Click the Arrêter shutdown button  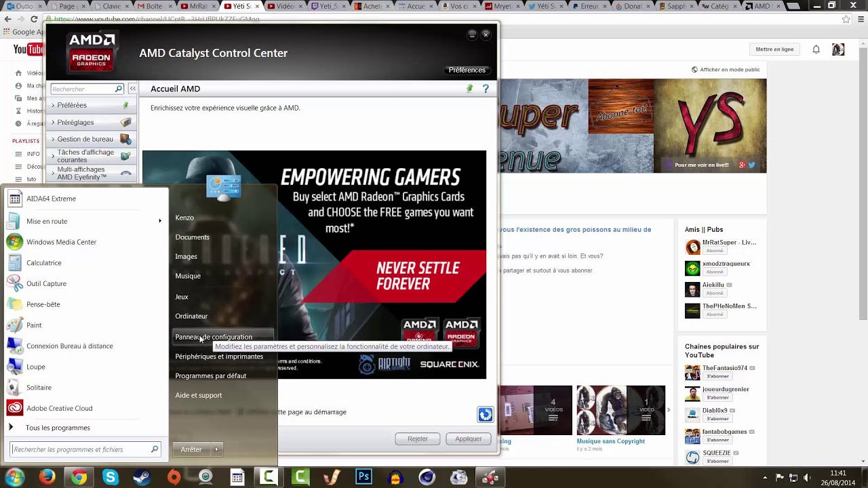tap(192, 449)
